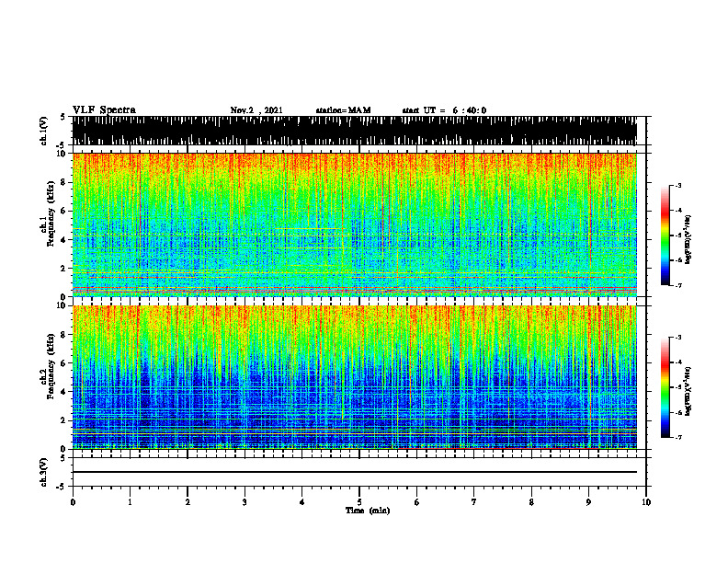Viewport: 728px width, 563px height.
Task: Click the 'ch.3(V)' axis label
Action: [x=43, y=472]
